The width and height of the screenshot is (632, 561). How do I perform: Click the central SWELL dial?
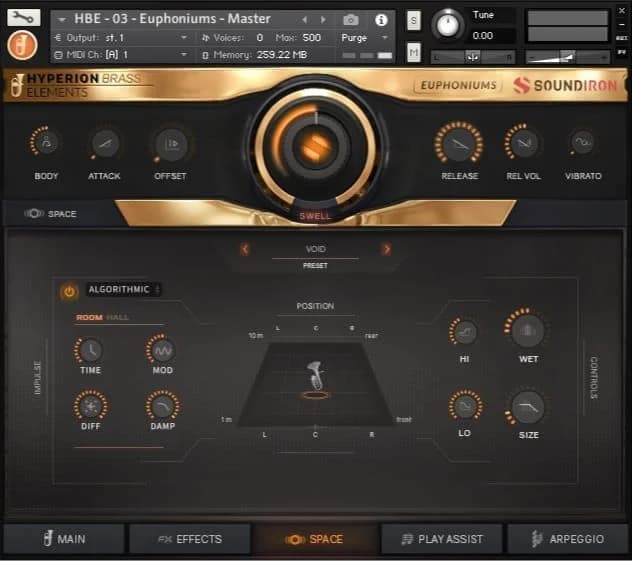pyautogui.click(x=316, y=147)
